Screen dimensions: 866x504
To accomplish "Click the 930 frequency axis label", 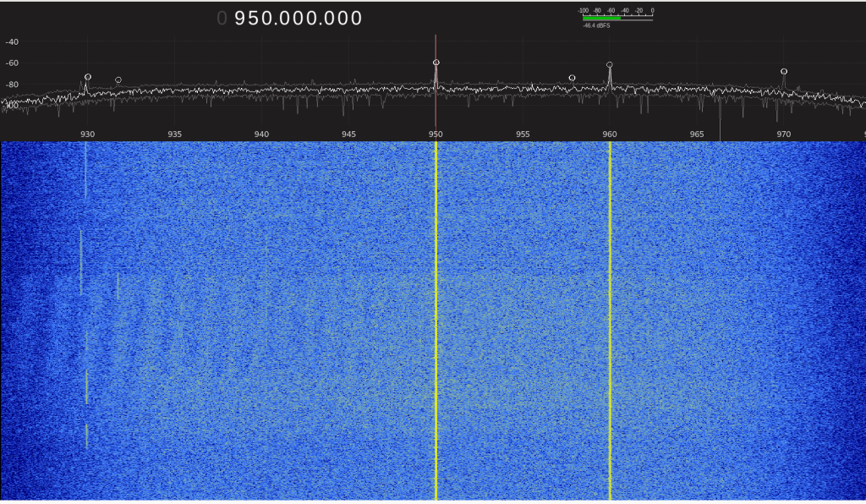I will (87, 134).
